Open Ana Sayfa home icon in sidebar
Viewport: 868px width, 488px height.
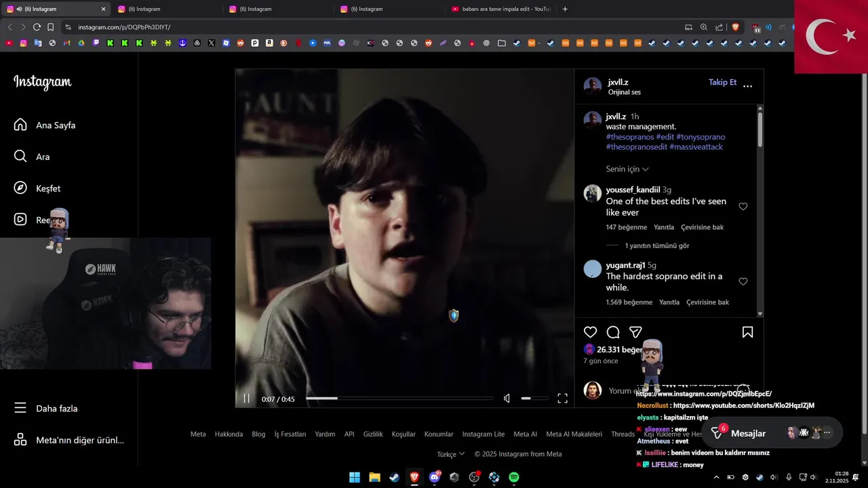[x=20, y=125]
